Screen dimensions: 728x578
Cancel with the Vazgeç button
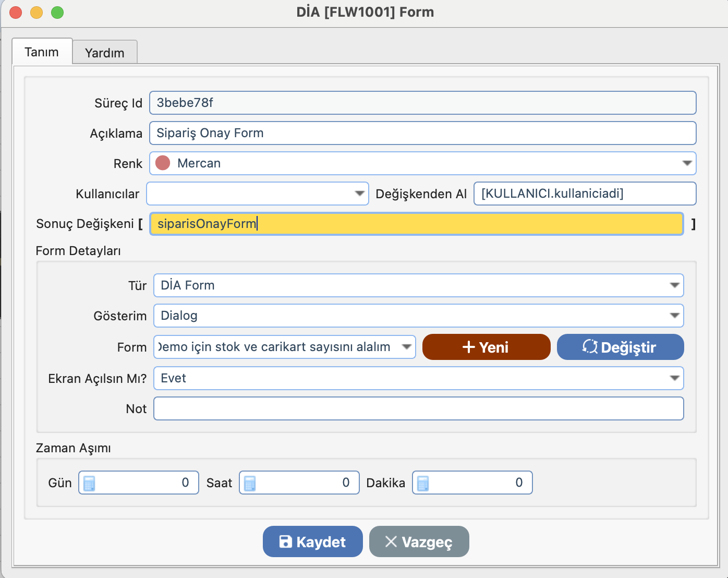[x=419, y=541]
